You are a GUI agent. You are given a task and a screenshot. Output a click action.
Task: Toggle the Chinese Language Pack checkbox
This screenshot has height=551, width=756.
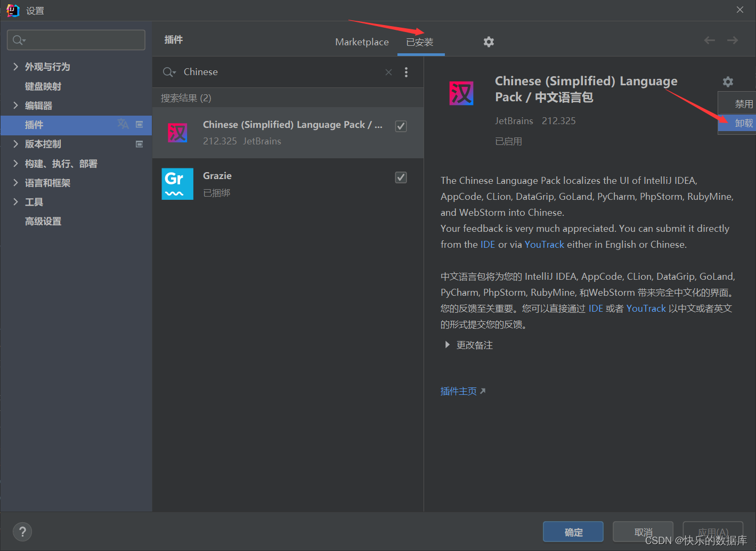[401, 126]
